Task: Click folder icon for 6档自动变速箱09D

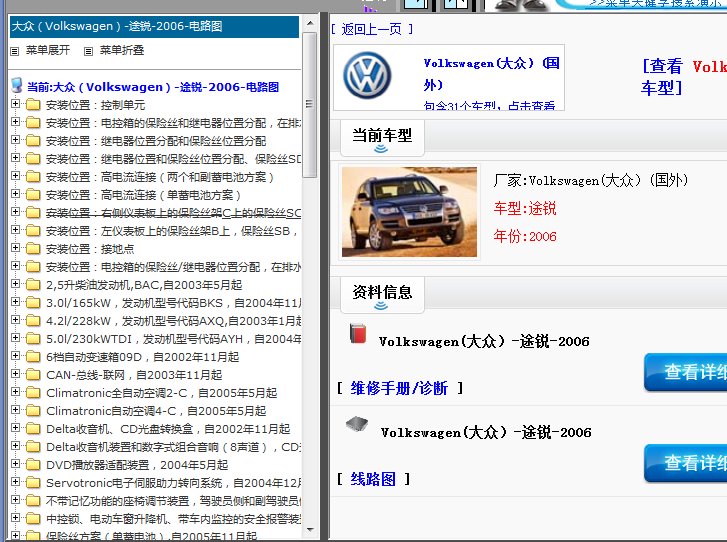Action: (x=33, y=357)
